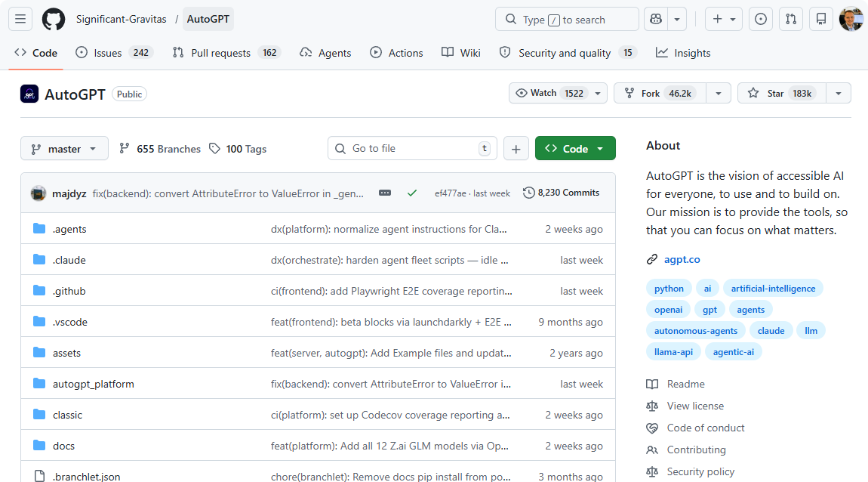Click the python topic tag
The image size is (868, 482).
(669, 288)
